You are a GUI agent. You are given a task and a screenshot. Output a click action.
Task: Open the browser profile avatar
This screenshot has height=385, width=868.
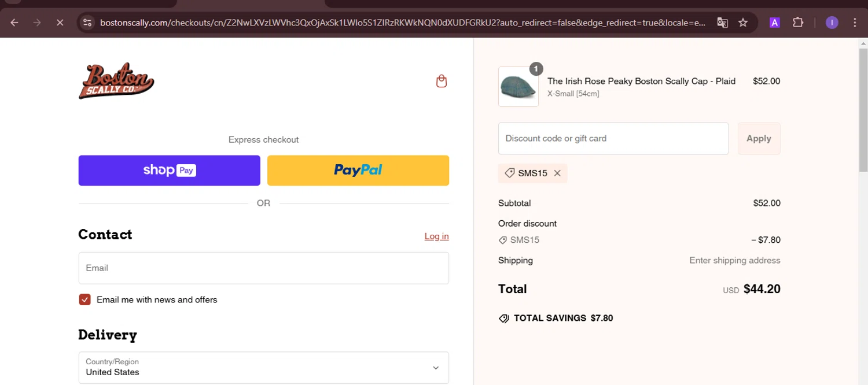click(832, 23)
